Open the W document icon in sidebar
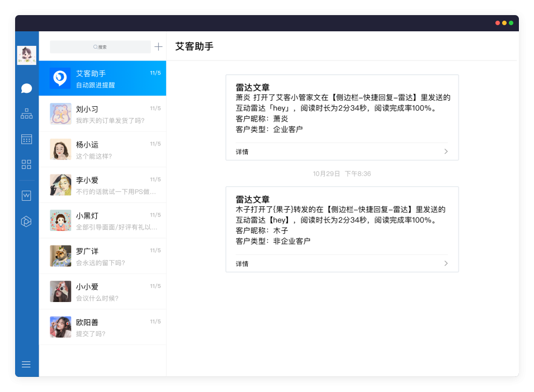This screenshot has height=392, width=534. [26, 196]
